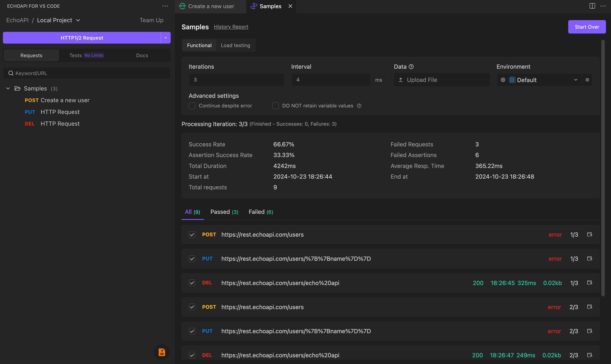611x364 pixels.
Task: Open details for PUT users 1/3 result
Action: [x=589, y=258]
